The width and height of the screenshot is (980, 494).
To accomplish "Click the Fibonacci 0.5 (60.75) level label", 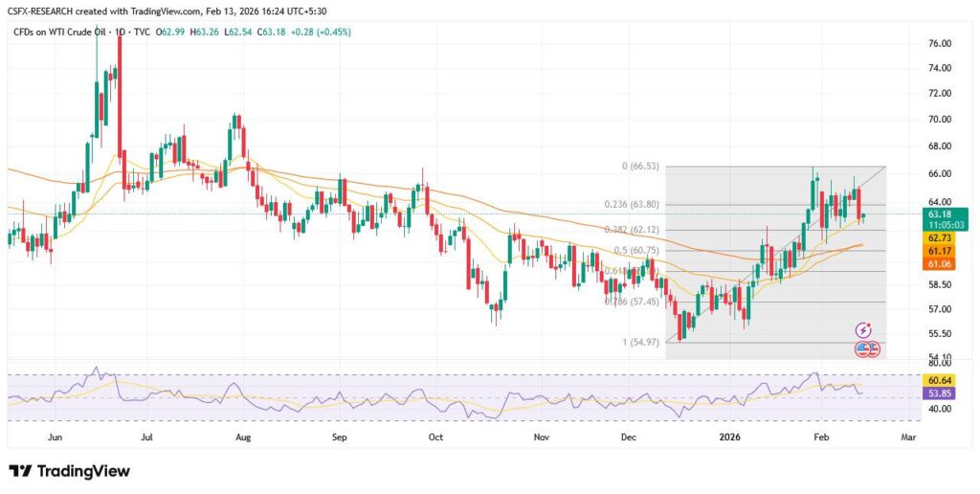I will (x=632, y=251).
